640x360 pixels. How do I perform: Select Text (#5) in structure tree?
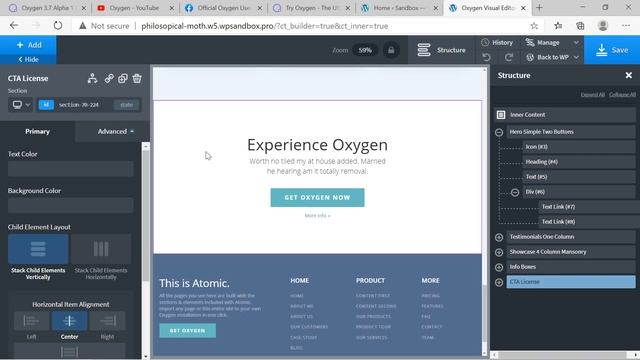click(x=579, y=177)
